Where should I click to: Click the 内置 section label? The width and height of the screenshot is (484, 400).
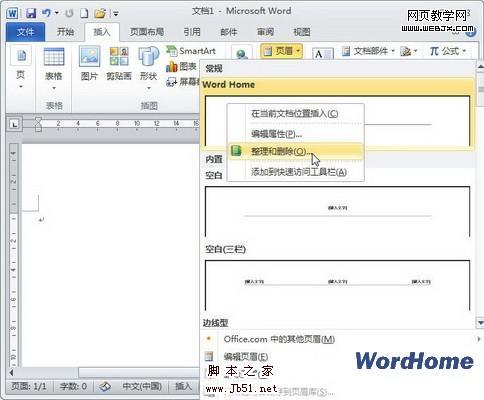point(214,159)
